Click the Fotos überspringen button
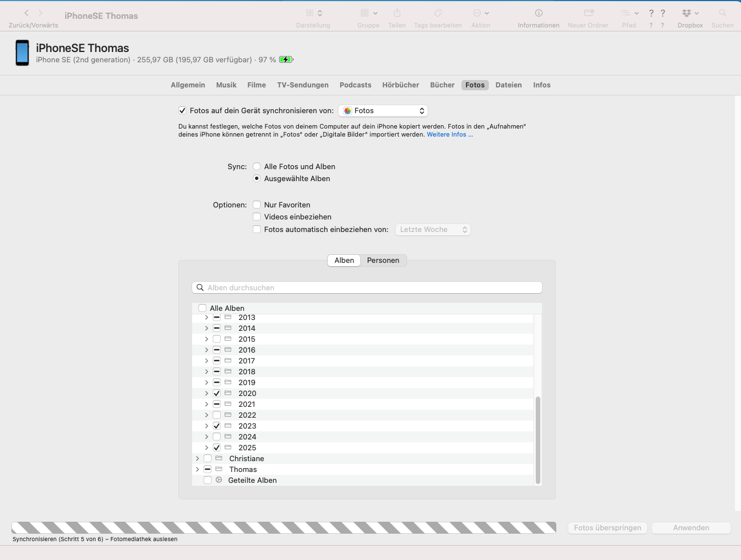741x560 pixels. click(x=608, y=528)
